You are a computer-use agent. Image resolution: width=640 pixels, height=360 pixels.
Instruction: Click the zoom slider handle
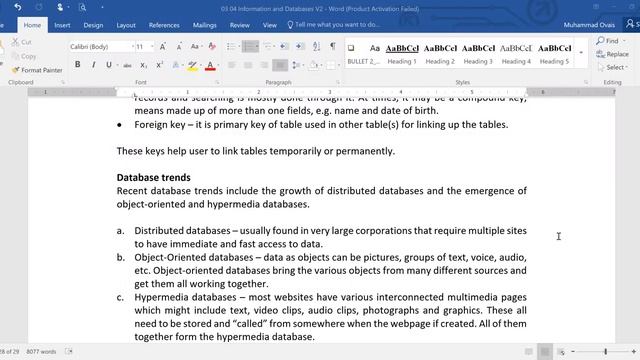pyautogui.click(x=606, y=351)
